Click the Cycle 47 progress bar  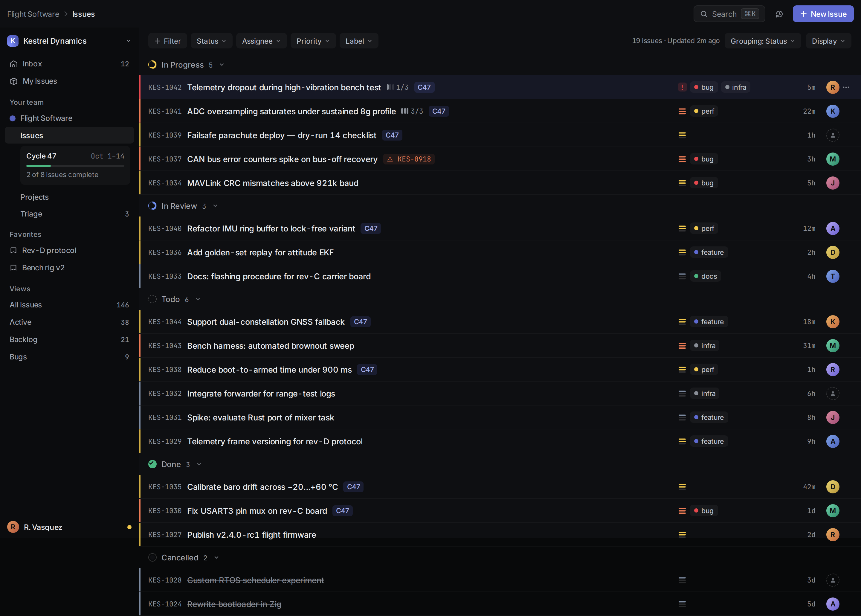75,166
